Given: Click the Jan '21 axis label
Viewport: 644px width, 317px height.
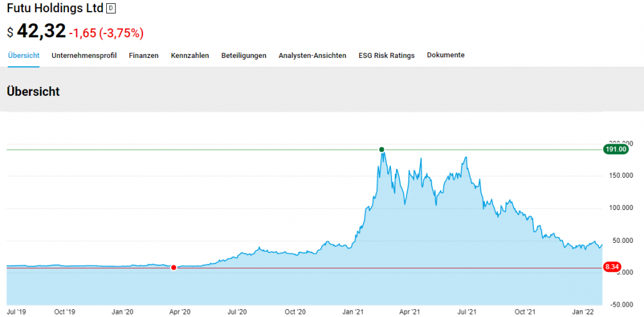Looking at the screenshot, I should [353, 312].
